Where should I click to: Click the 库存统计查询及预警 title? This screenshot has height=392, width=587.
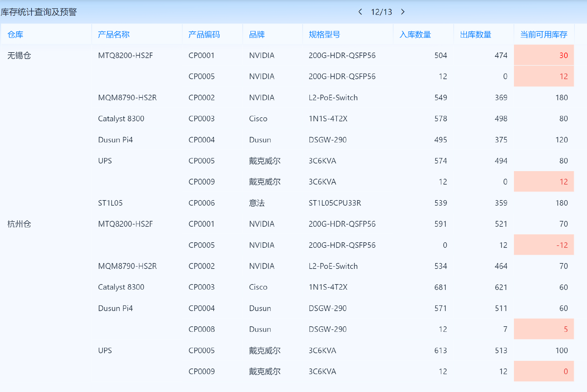point(39,12)
